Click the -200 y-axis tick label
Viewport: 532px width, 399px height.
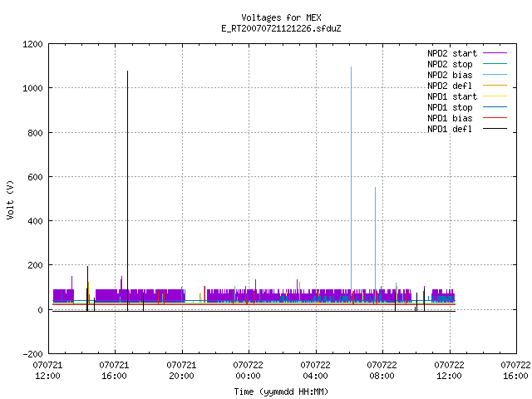coord(32,354)
